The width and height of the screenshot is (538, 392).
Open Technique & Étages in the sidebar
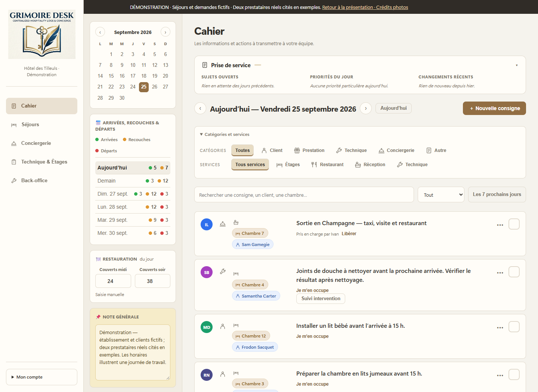click(x=41, y=162)
